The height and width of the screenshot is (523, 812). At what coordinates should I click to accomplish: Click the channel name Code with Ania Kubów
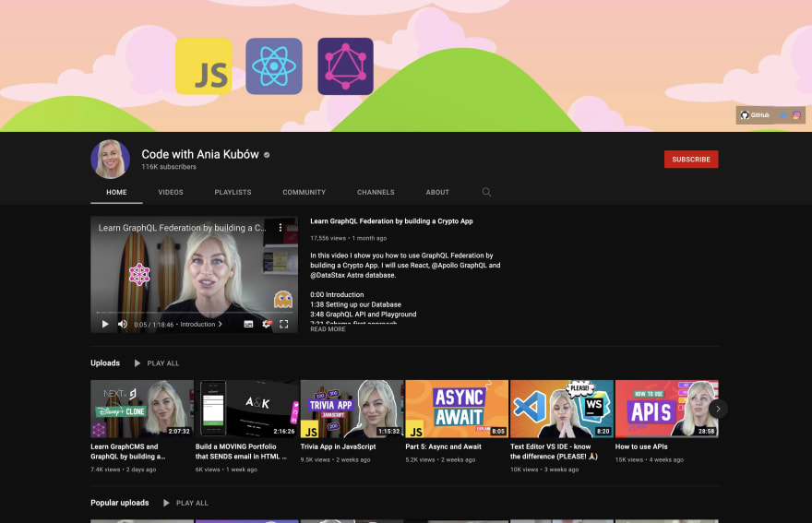click(x=200, y=154)
